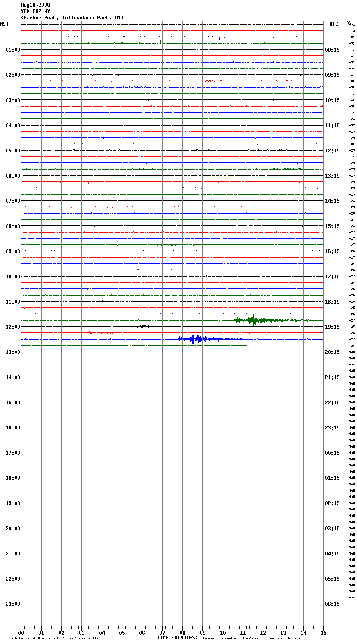Select the "(Parker Peak, Yellowstone Park, WY)" title
This screenshot has height=644, width=357.
tap(72, 18)
